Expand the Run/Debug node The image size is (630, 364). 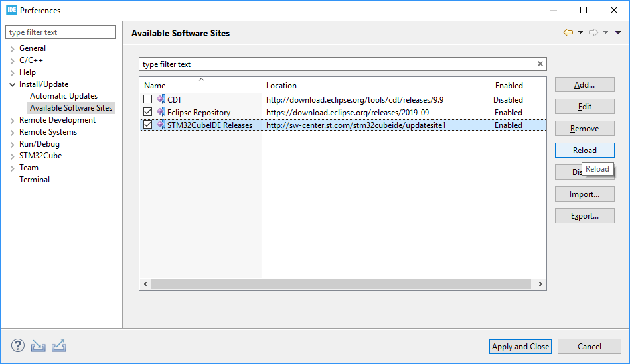(12, 144)
